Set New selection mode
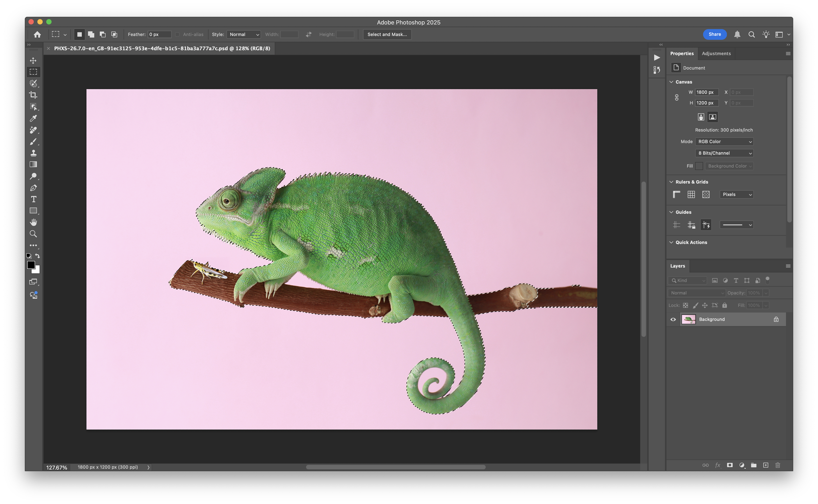Viewport: 818px width, 504px height. pos(79,34)
